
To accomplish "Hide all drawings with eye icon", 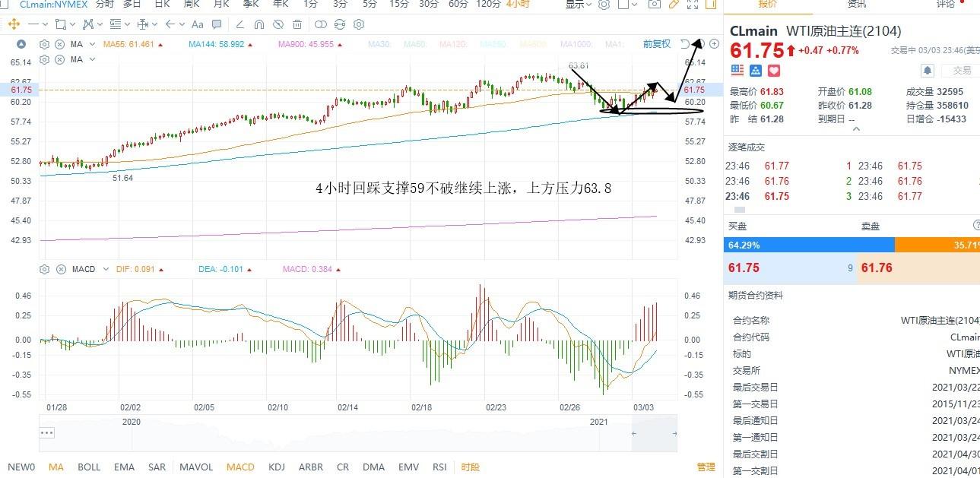I will (x=278, y=24).
